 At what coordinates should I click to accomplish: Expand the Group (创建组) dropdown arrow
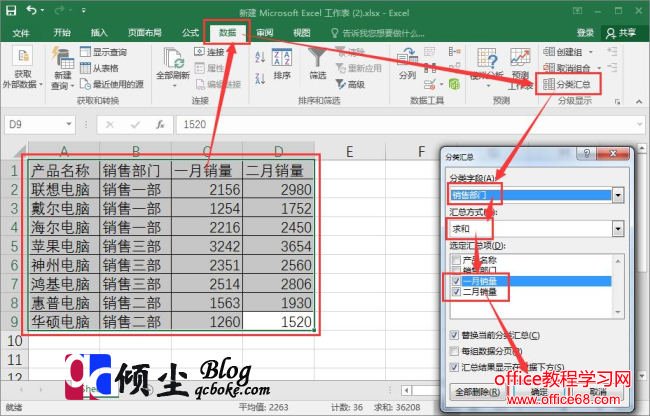pyautogui.click(x=591, y=52)
